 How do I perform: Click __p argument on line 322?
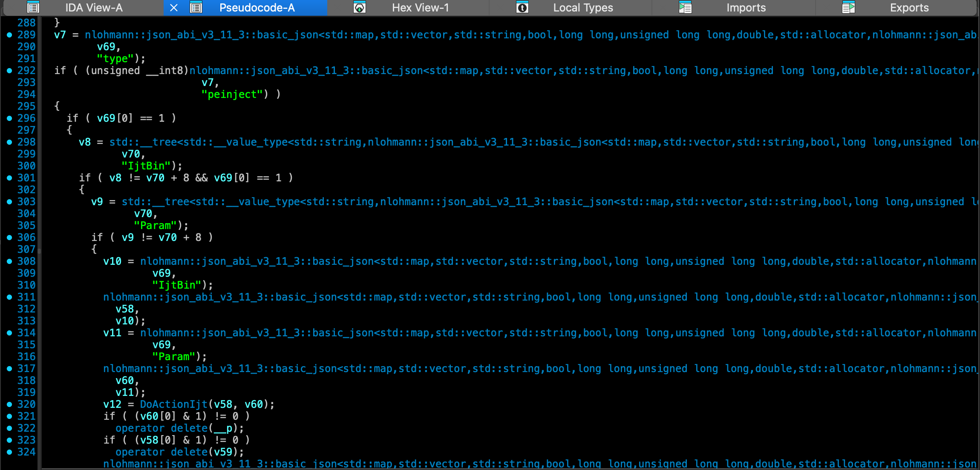223,428
